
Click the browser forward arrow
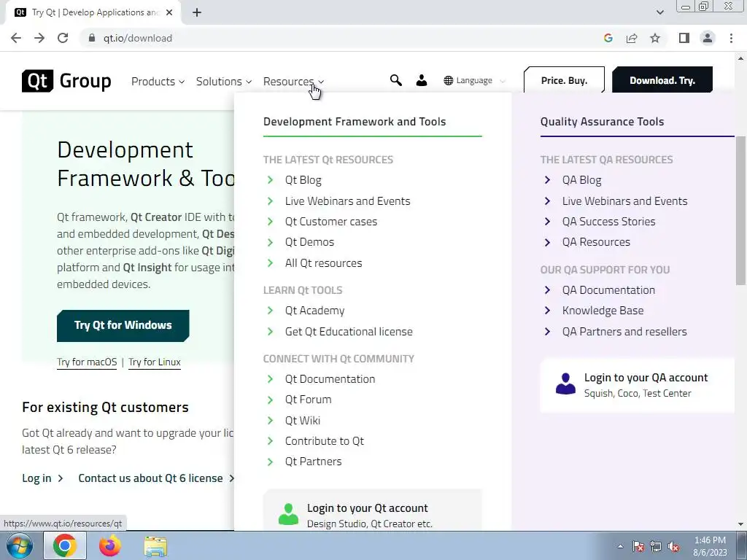coord(39,38)
